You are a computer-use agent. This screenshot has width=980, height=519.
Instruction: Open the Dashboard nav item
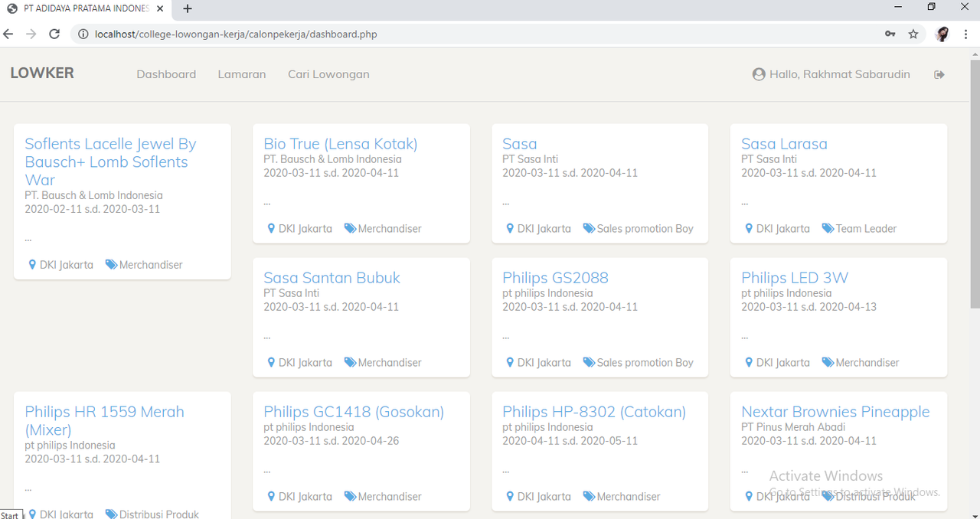(x=166, y=74)
